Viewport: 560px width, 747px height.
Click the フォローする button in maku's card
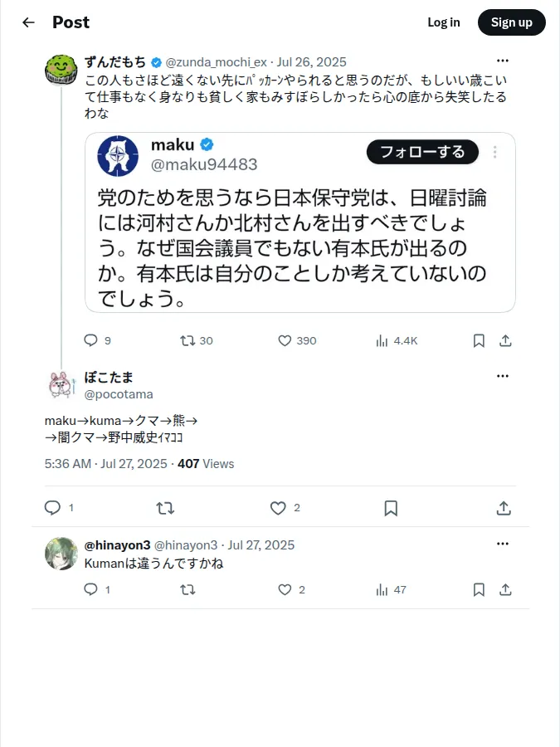coord(422,152)
